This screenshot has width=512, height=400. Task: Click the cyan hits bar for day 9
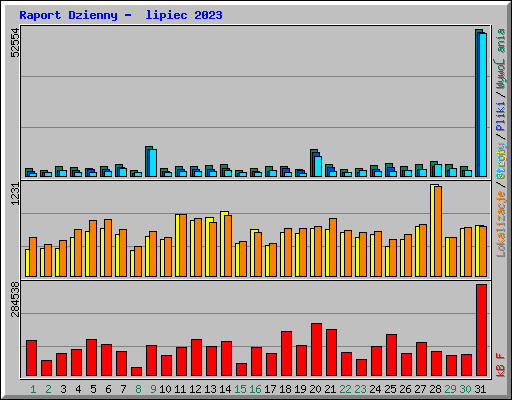(153, 163)
